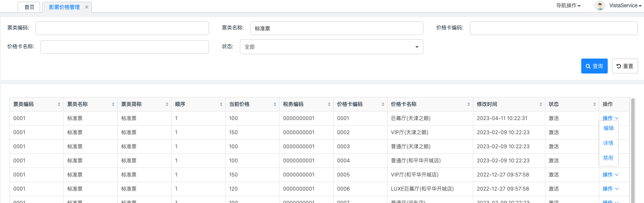Sort by 顺序 column sort icon
Viewport: 644px width, 203px height.
point(221,105)
